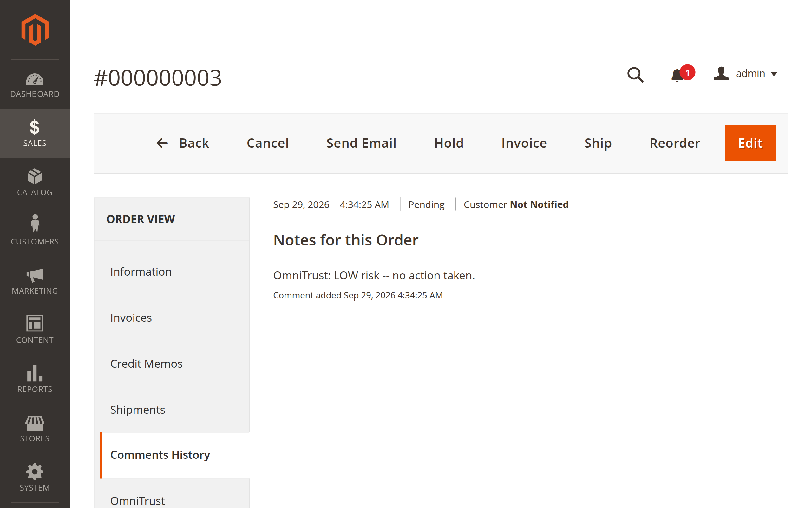812x508 pixels.
Task: Open the Customers menu
Action: click(35, 231)
